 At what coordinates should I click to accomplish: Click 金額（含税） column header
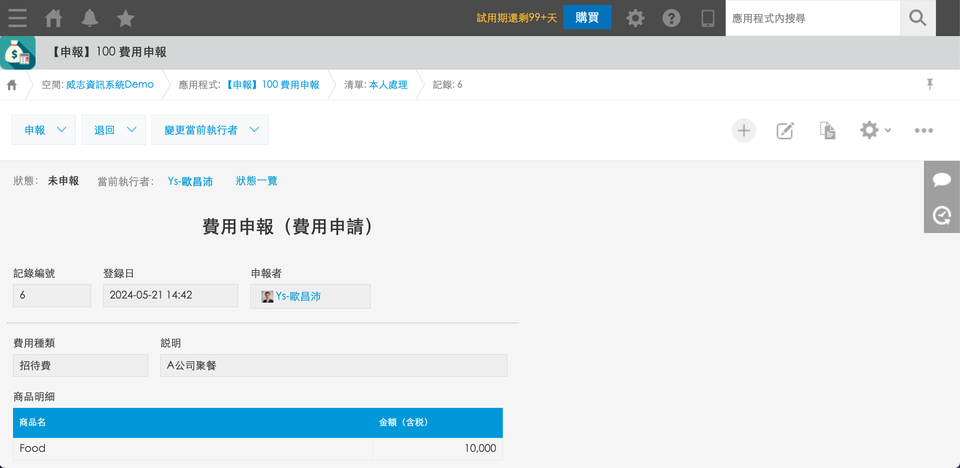[438, 423]
